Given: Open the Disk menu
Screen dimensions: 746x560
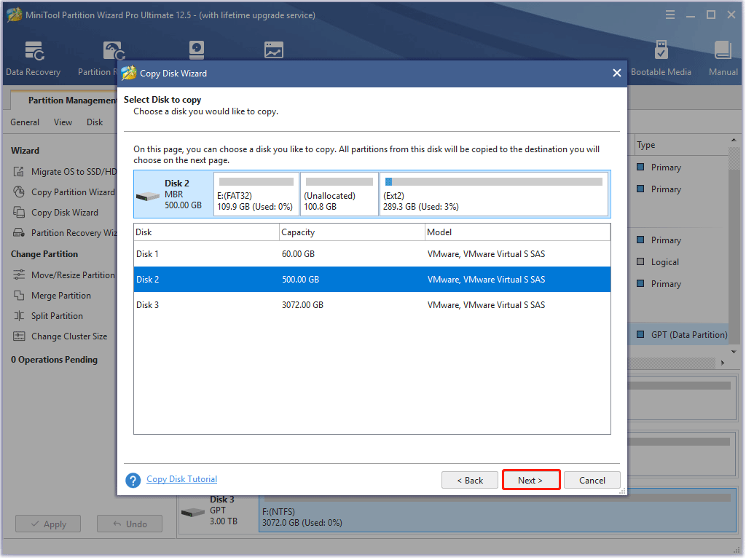Looking at the screenshot, I should [x=94, y=122].
